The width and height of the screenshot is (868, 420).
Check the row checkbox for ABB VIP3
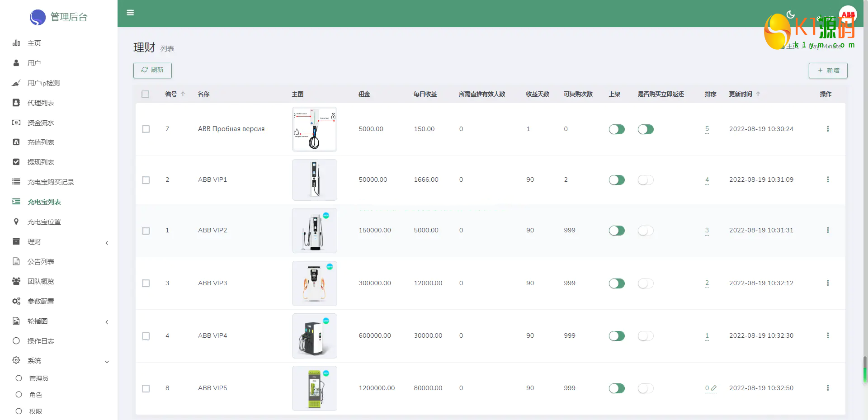coord(146,283)
